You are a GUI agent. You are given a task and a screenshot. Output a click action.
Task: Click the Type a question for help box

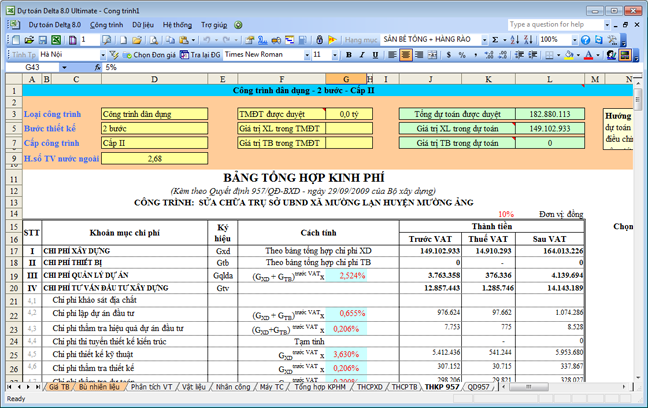(x=556, y=23)
